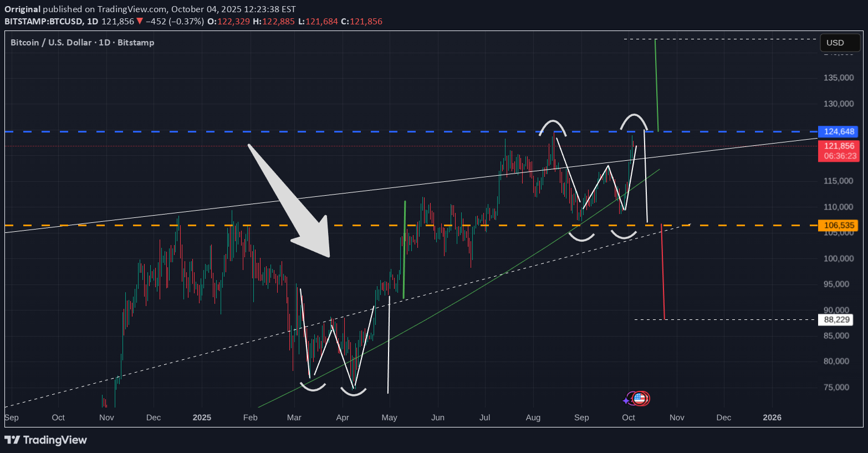
Task: Click the orange 106,535 price label
Action: (x=839, y=225)
